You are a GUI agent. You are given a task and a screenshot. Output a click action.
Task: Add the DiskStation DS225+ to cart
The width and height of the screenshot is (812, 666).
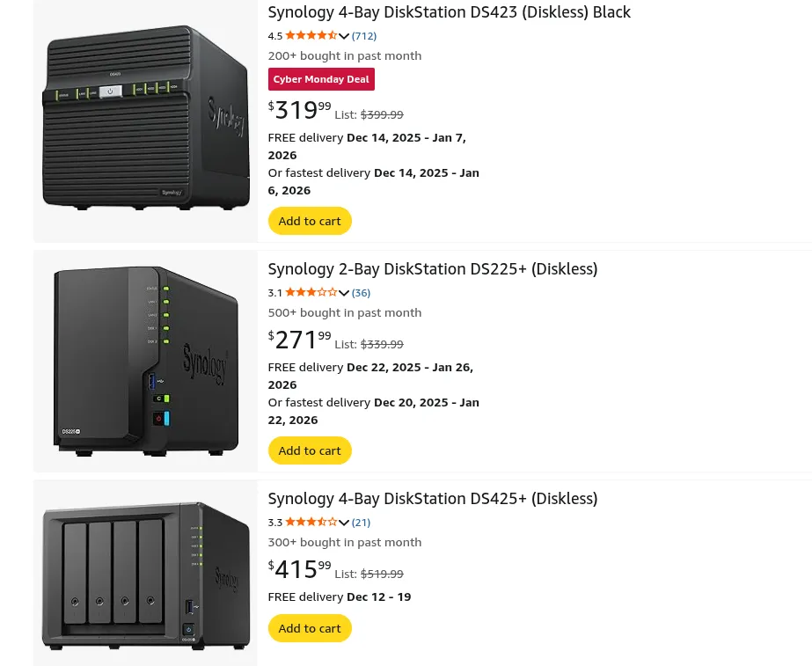coord(309,450)
